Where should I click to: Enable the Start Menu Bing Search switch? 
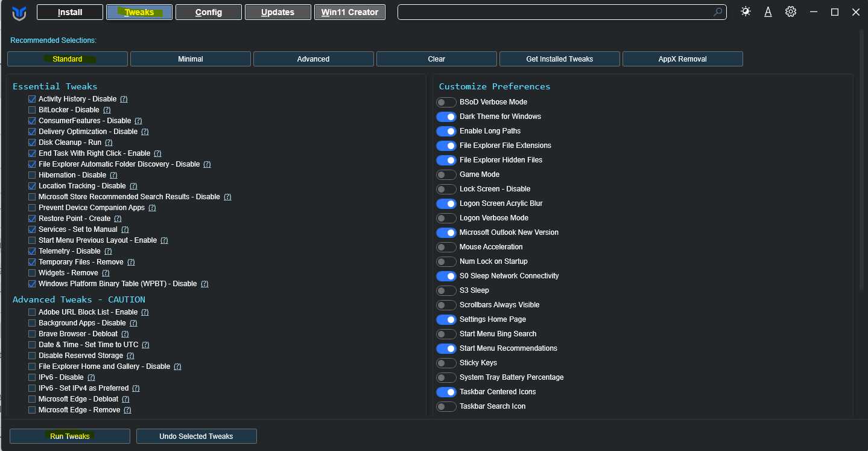coord(446,334)
